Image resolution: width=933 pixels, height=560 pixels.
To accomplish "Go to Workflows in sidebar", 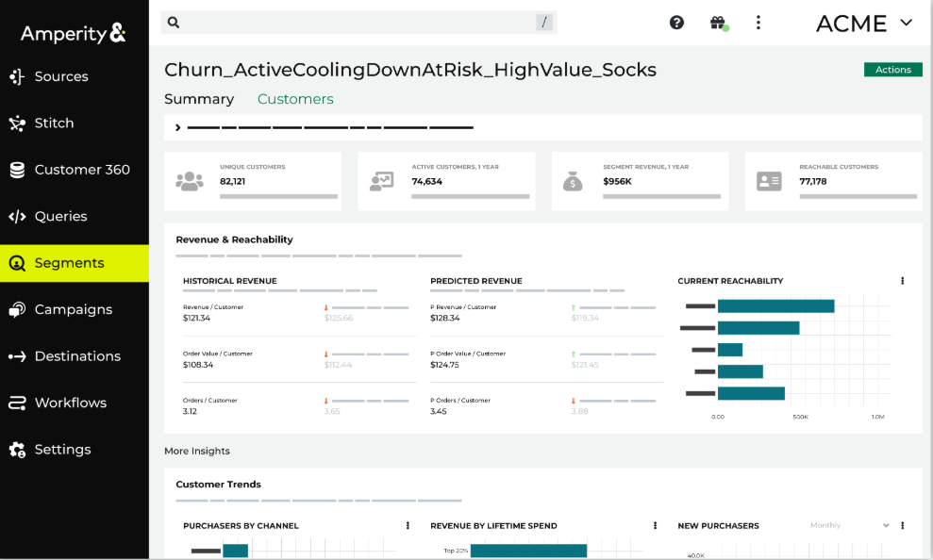I will pyautogui.click(x=70, y=404).
